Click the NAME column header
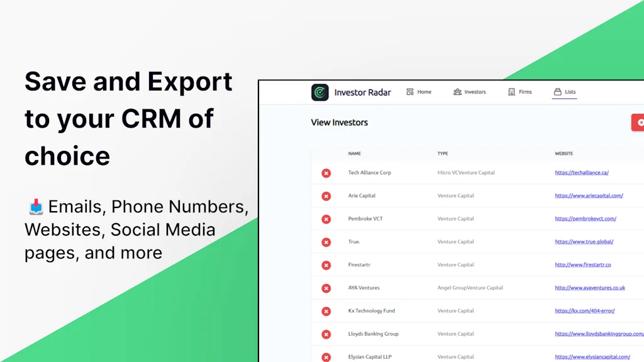The image size is (644, 362). (x=354, y=153)
